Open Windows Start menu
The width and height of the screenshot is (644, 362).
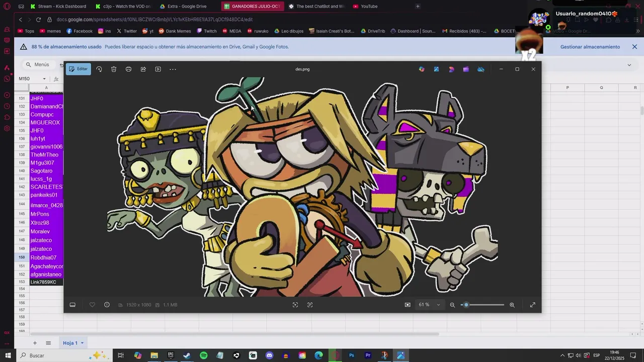[x=8, y=355]
